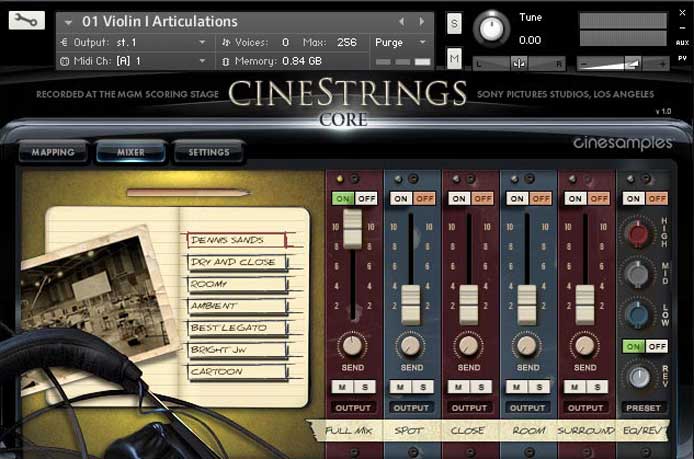Click the High EQ red knob

638,235
